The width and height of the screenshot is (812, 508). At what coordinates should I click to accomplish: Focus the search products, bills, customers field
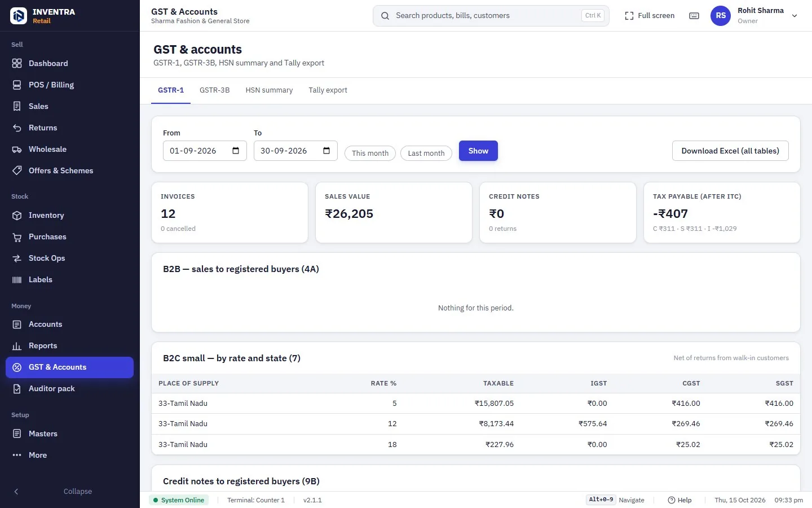tap(491, 16)
